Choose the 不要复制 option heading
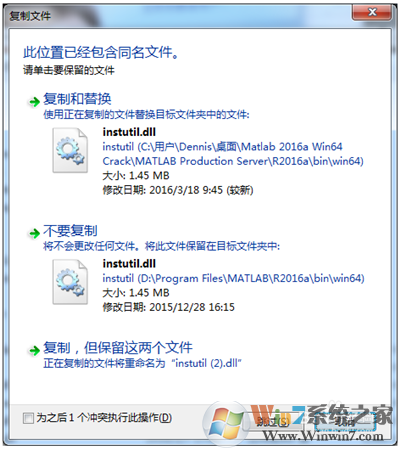 pos(70,231)
